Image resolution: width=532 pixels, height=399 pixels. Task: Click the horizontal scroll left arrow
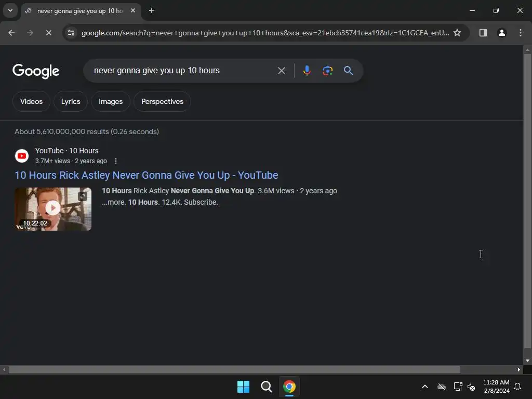tap(4, 369)
